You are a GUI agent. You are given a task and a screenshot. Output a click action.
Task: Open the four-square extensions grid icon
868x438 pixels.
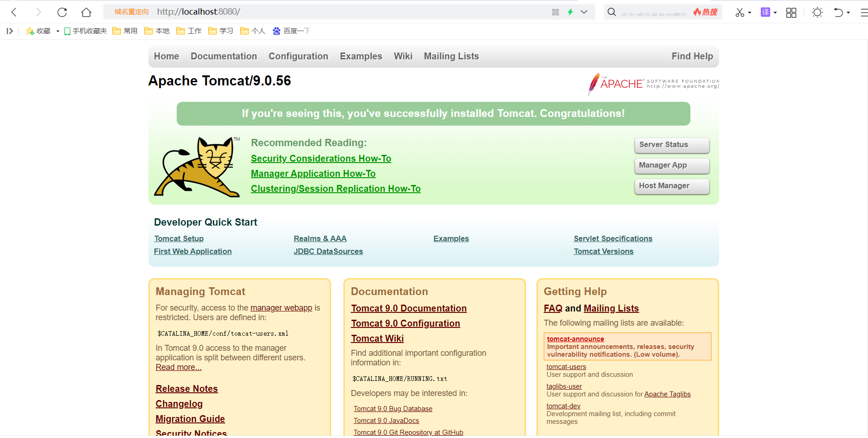click(x=791, y=13)
